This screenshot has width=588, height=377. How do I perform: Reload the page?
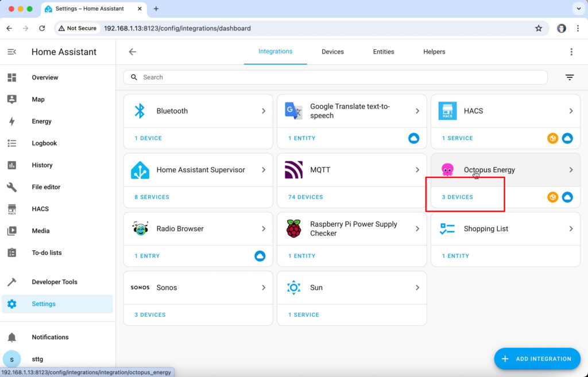point(42,29)
